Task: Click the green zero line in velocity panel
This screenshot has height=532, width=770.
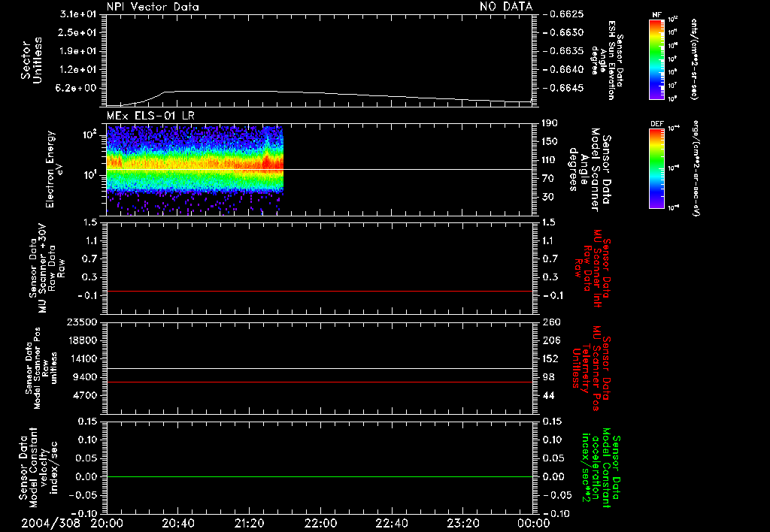Action: click(x=319, y=476)
